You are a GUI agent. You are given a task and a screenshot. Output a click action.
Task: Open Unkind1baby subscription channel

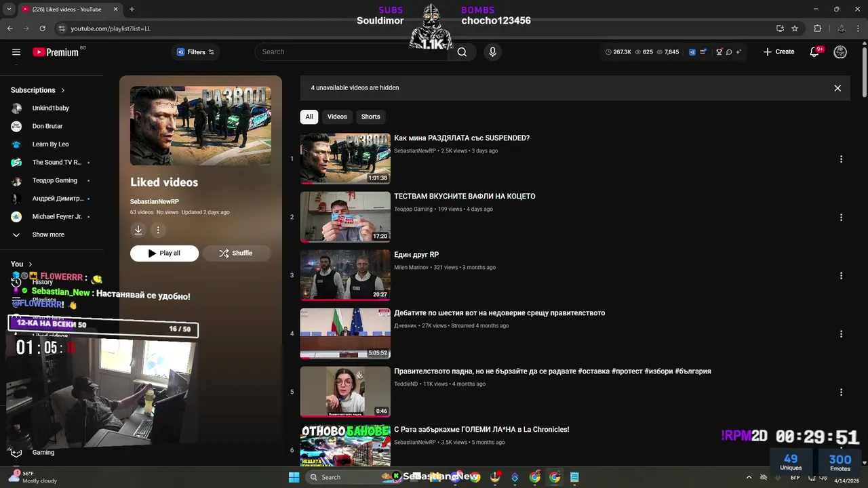pos(52,108)
